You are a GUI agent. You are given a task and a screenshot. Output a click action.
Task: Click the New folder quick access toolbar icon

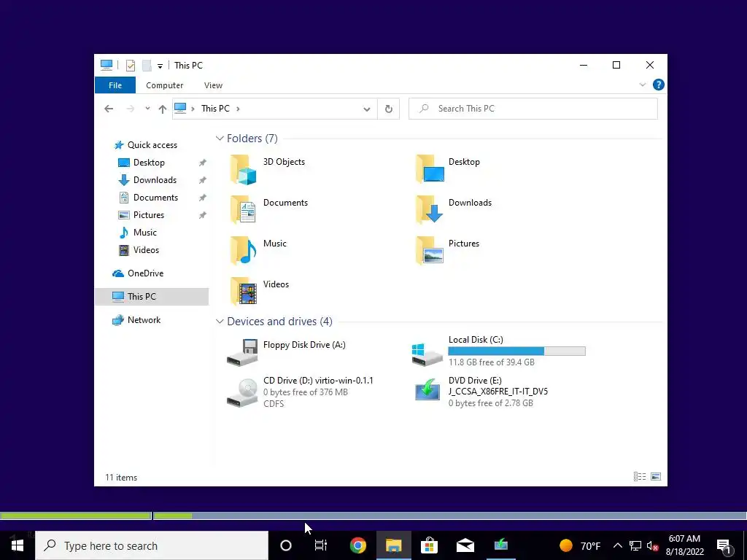[147, 65]
